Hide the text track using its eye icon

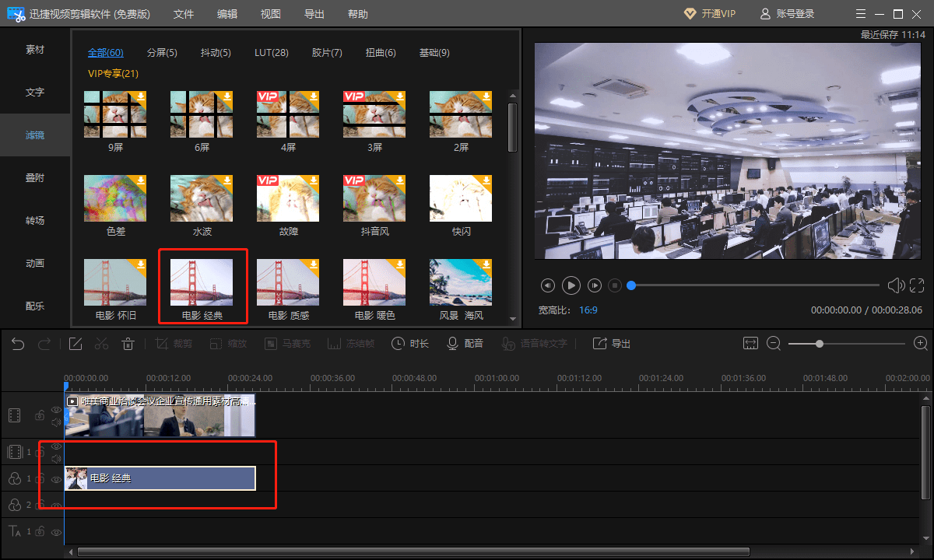56,532
